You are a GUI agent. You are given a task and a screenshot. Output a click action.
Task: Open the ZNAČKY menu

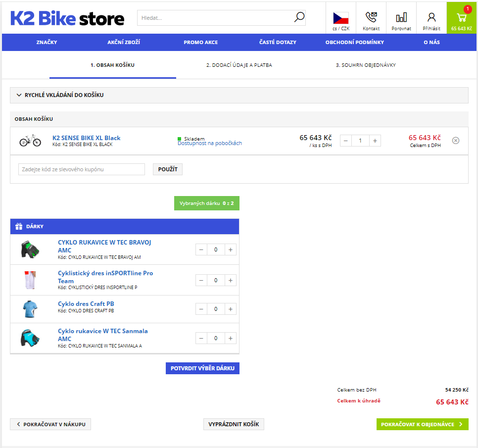(47, 42)
